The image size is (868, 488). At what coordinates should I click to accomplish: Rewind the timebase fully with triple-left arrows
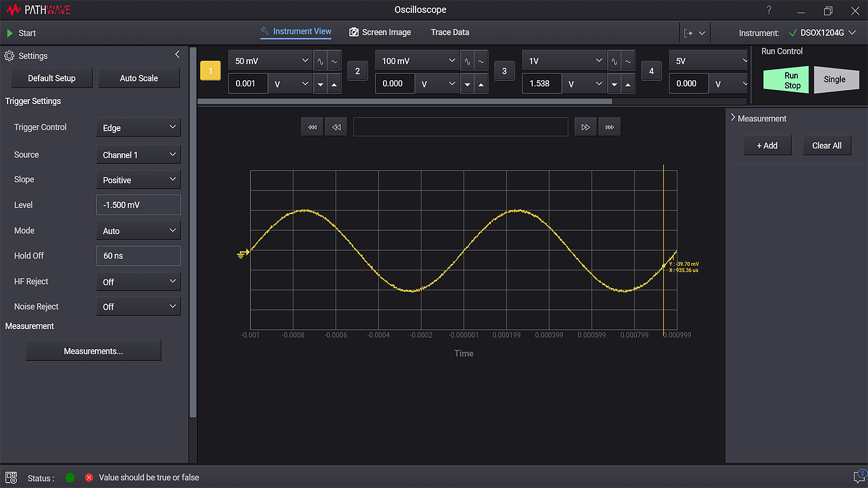[x=312, y=127]
